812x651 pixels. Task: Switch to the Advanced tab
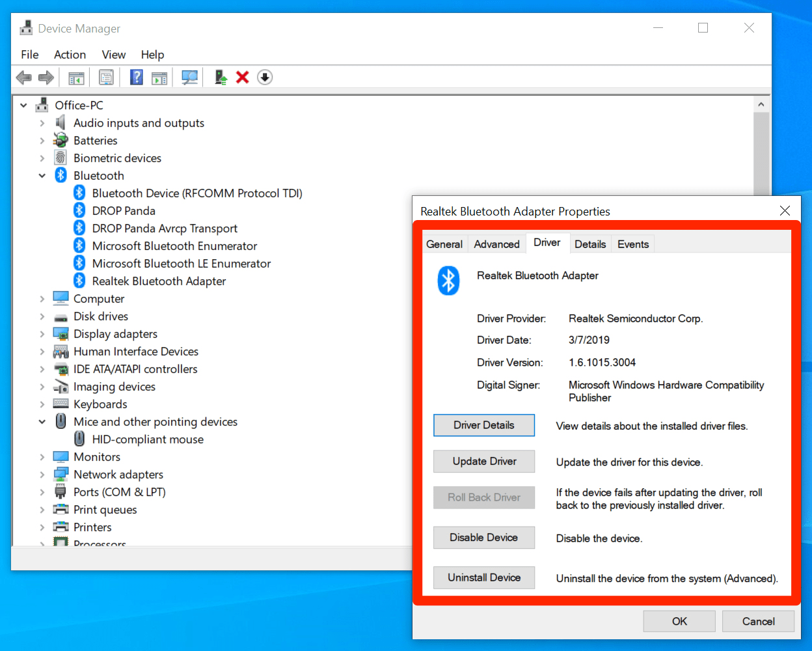(x=496, y=244)
